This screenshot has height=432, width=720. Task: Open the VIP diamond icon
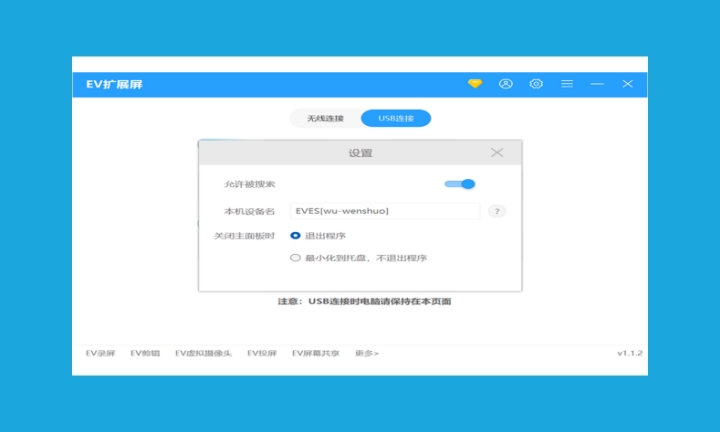[x=475, y=84]
